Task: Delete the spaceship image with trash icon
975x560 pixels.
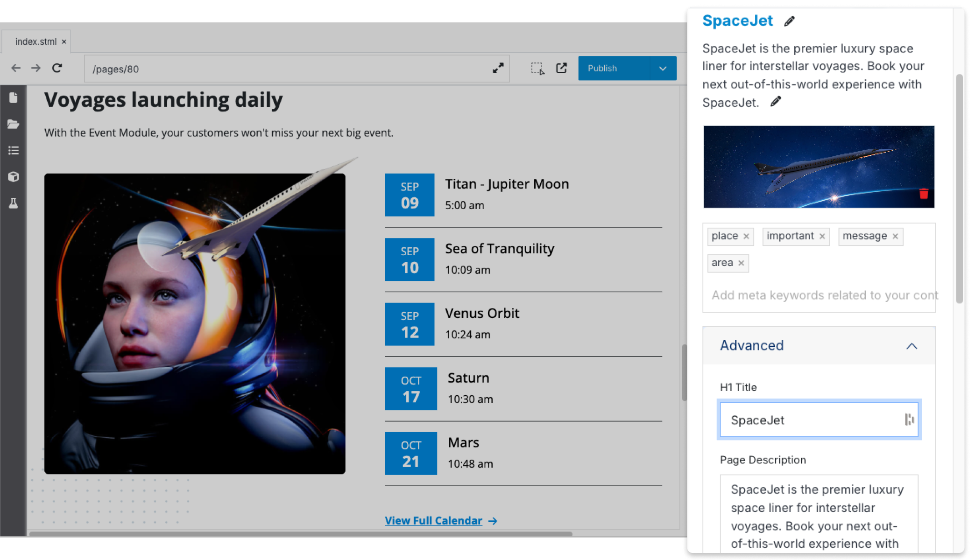Action: click(923, 194)
